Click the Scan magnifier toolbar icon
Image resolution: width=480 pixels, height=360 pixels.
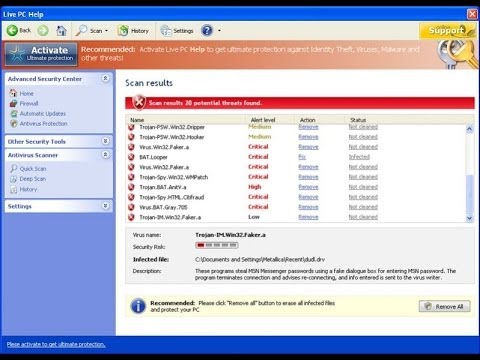coord(81,30)
